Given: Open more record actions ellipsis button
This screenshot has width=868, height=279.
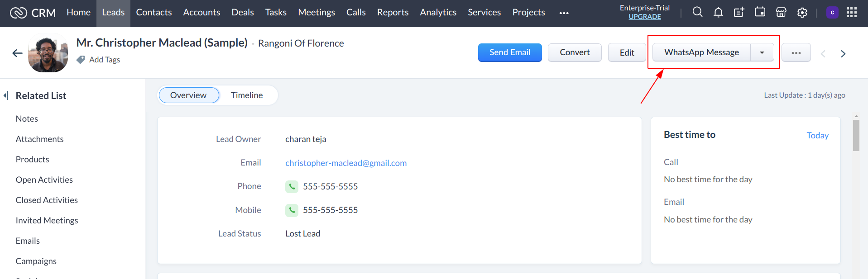Looking at the screenshot, I should click(796, 53).
